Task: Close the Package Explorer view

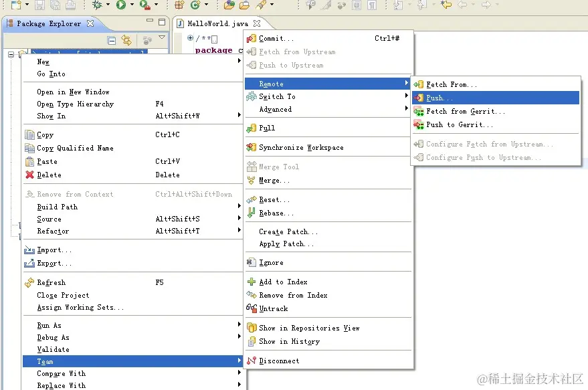Action: [90, 23]
